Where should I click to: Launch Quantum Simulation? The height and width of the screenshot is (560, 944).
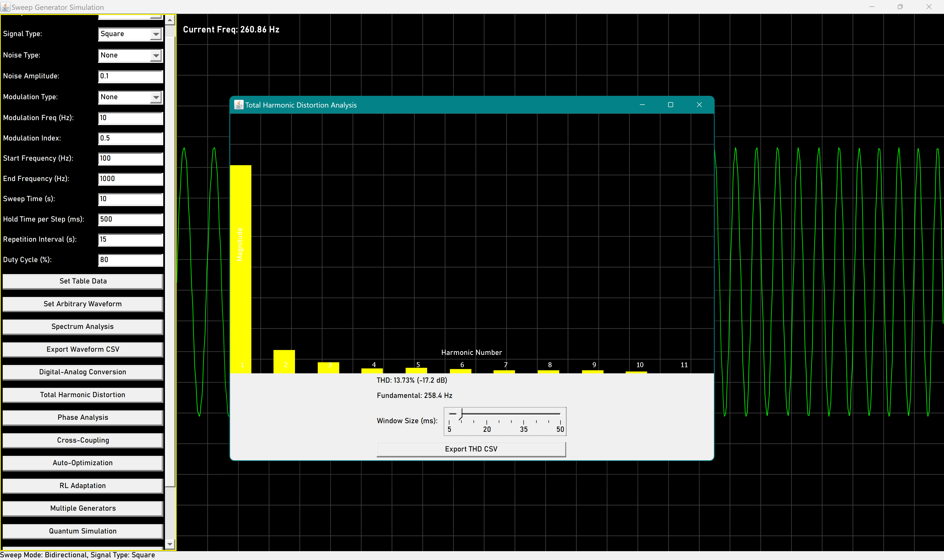pos(83,531)
